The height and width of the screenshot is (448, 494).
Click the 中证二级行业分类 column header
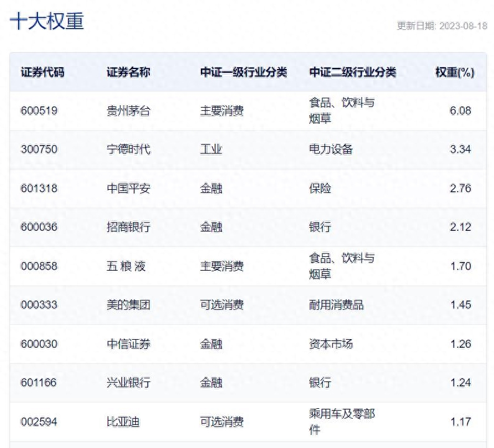tap(353, 72)
